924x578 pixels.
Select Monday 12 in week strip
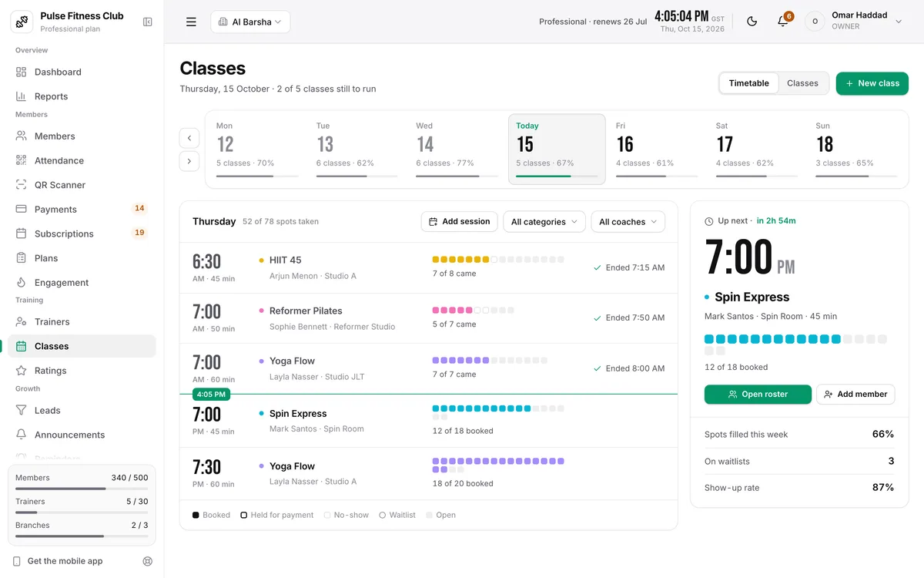(x=257, y=150)
